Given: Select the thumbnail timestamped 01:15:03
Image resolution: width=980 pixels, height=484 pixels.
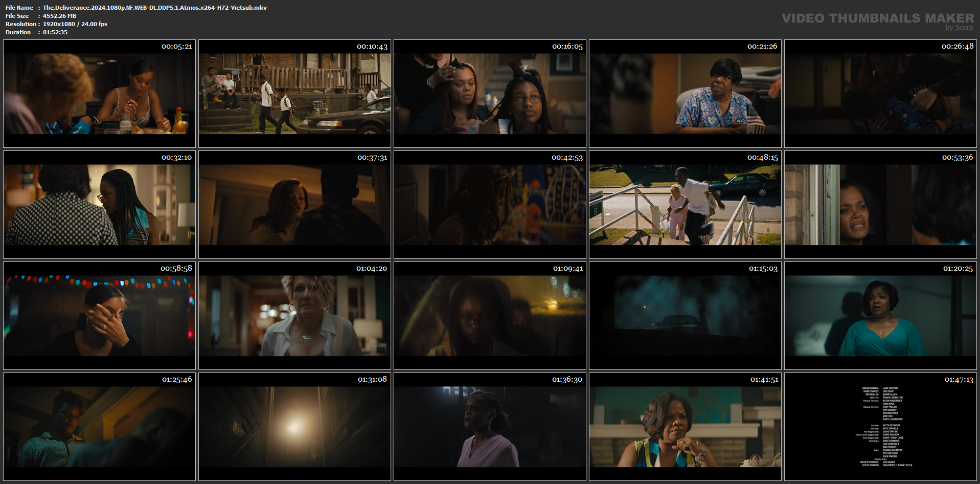Looking at the screenshot, I should (x=685, y=316).
